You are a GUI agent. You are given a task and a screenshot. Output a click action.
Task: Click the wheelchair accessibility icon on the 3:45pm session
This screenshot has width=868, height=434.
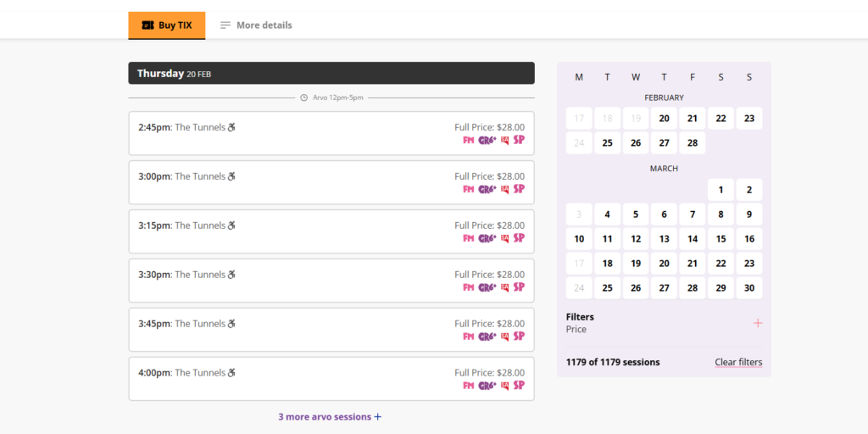click(231, 324)
